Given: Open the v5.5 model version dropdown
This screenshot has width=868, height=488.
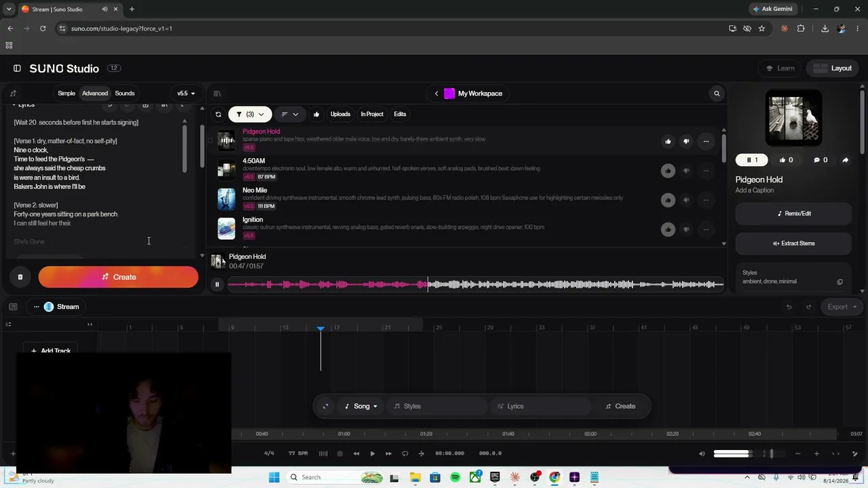Looking at the screenshot, I should pos(186,94).
